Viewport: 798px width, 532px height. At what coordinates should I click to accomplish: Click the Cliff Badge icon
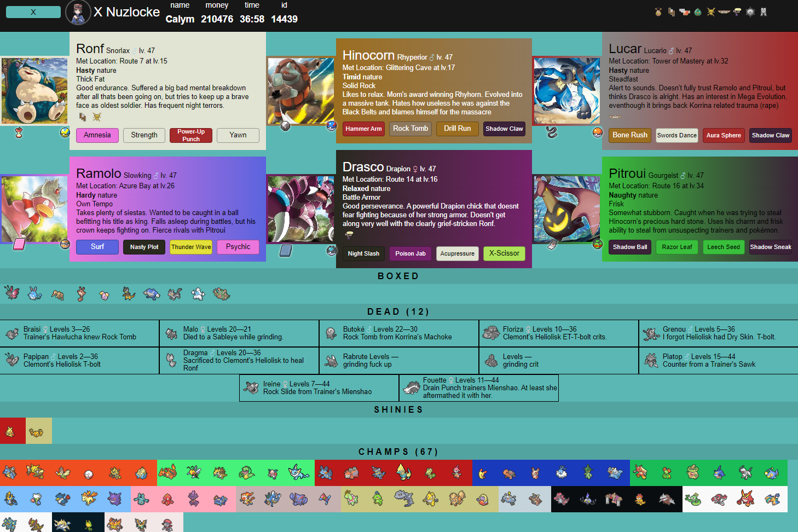[672, 12]
